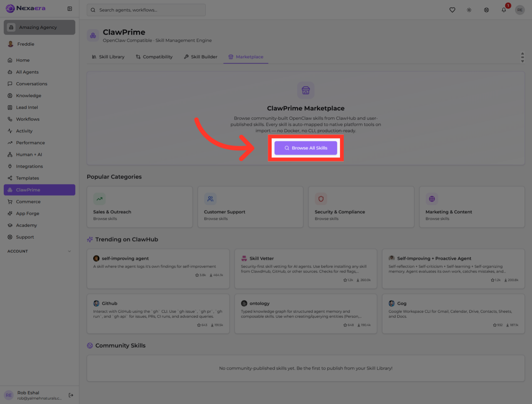Screen dimensions: 532x404
Task: Navigate to Workflows
Action: point(39,119)
